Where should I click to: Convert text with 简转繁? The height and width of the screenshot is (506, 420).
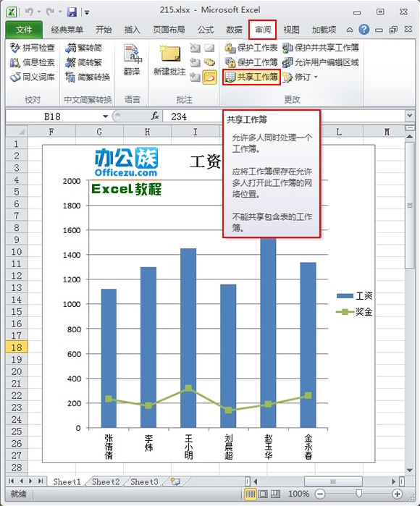[x=83, y=62]
